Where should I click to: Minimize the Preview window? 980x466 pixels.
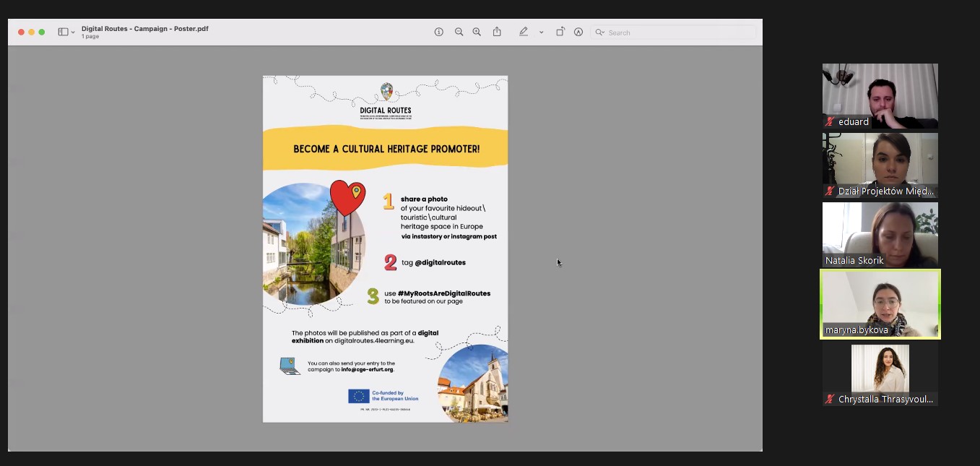[x=31, y=32]
